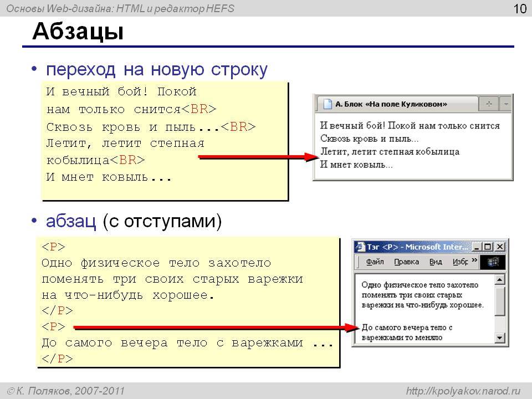532x399 pixels.
Task: Click «варежками то меняло» in IE page
Action: [402, 337]
